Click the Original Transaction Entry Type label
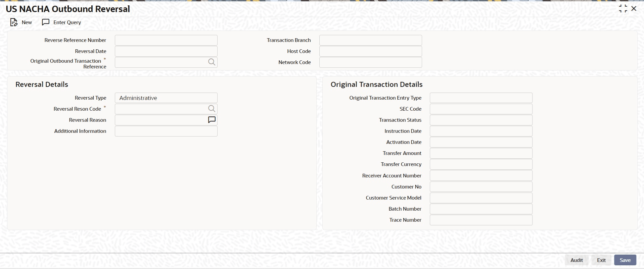 (x=385, y=98)
